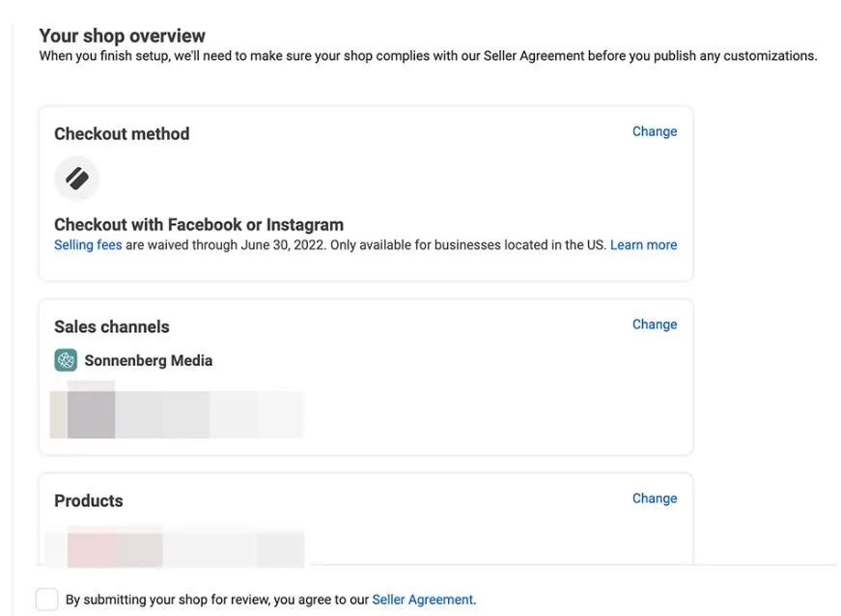This screenshot has height=616, width=841.
Task: Select Checkout with Facebook or Instagram title
Action: tap(199, 225)
